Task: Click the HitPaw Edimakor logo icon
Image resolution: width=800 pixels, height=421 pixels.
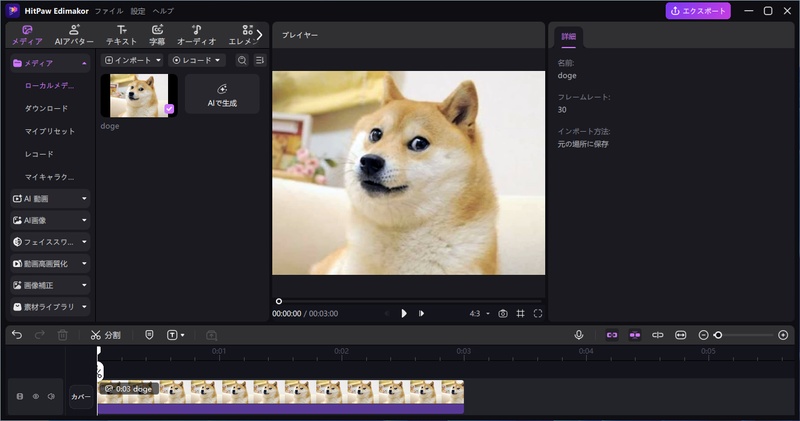Action: 12,11
